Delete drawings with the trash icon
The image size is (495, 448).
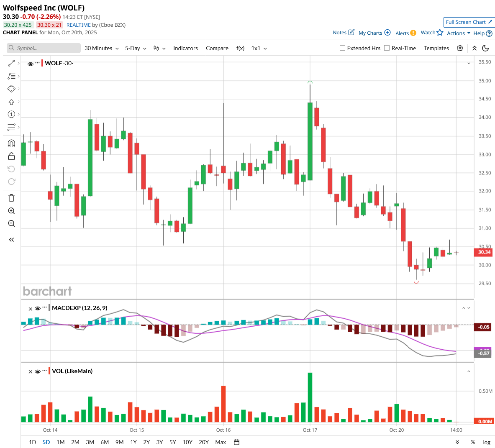coord(11,198)
